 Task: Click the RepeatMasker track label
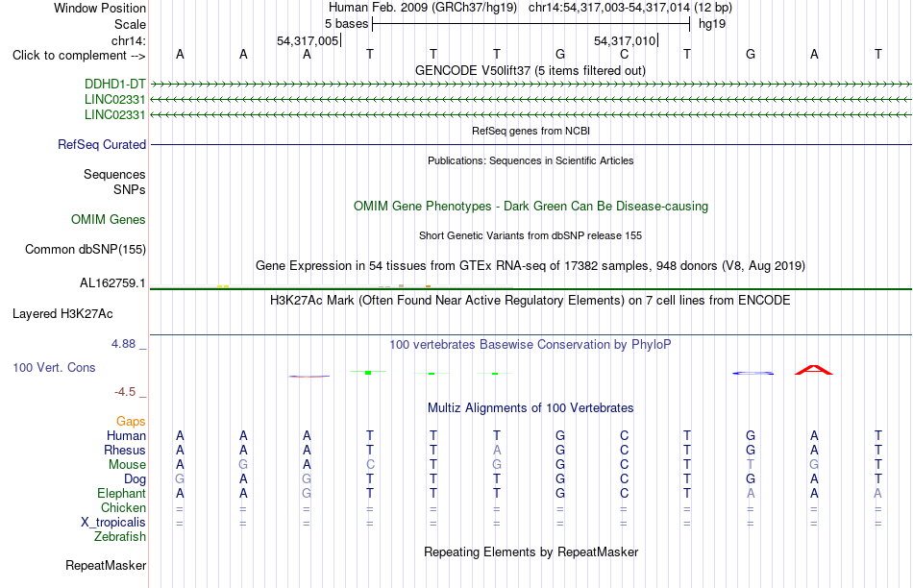coord(106,565)
